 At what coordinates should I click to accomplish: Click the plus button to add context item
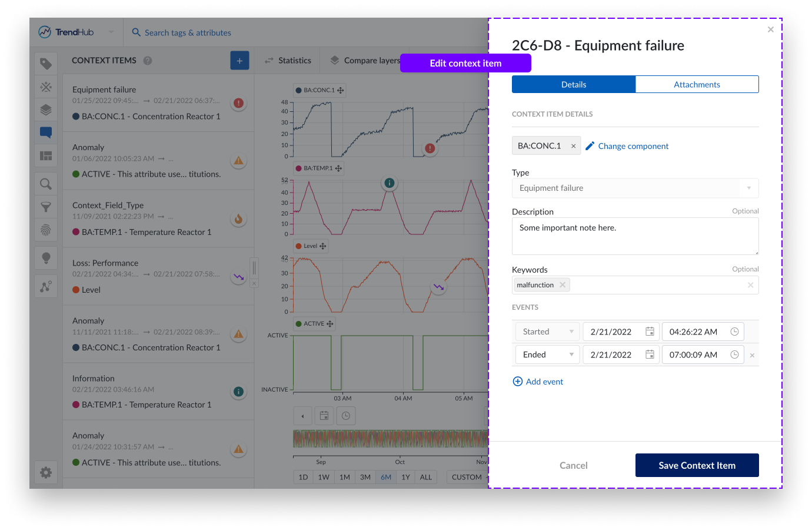pos(239,61)
